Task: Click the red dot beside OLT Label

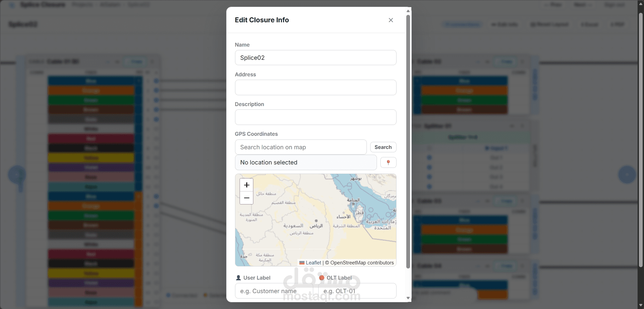Action: [322, 278]
